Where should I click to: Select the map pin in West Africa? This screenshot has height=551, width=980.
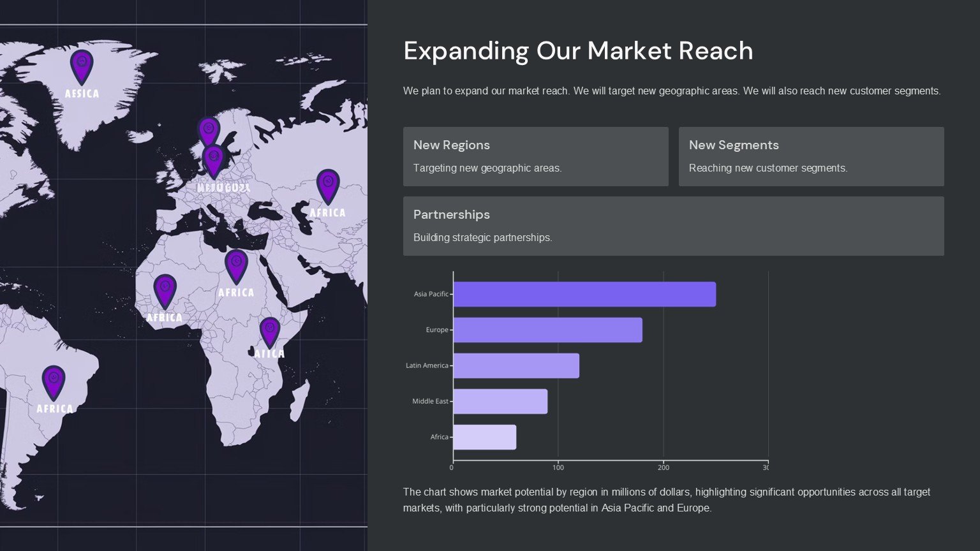point(165,290)
